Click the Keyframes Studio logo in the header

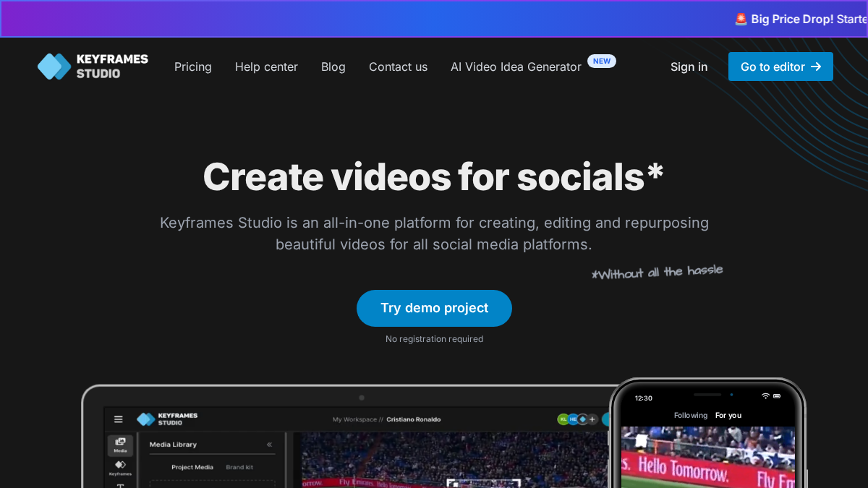(x=93, y=67)
